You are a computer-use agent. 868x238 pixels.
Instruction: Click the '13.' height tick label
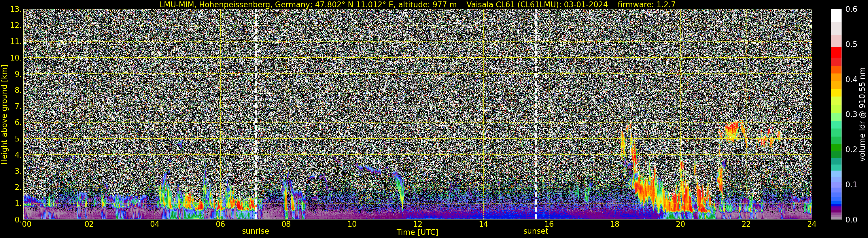16,10
